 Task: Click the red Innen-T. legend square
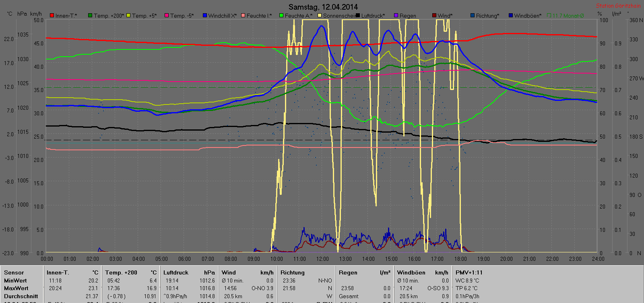pos(52,16)
